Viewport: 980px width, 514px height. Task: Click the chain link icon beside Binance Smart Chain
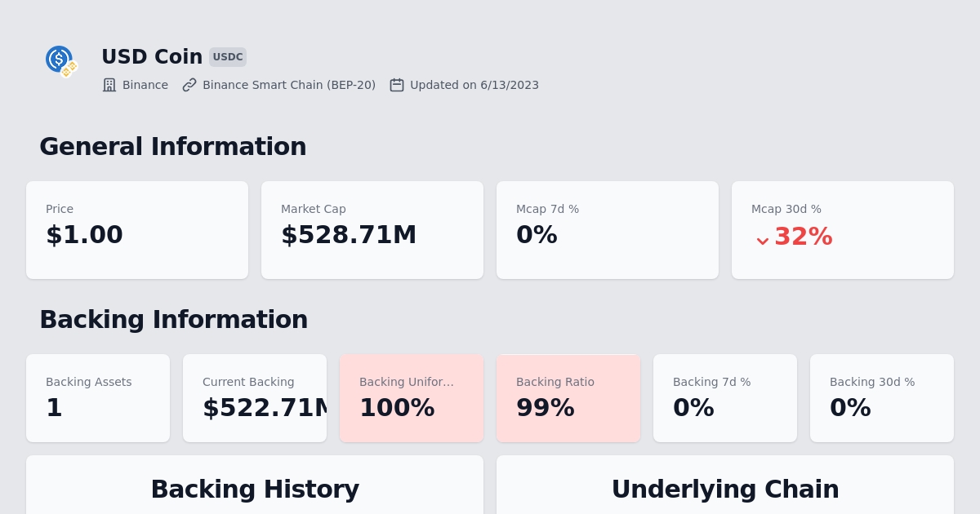189,85
